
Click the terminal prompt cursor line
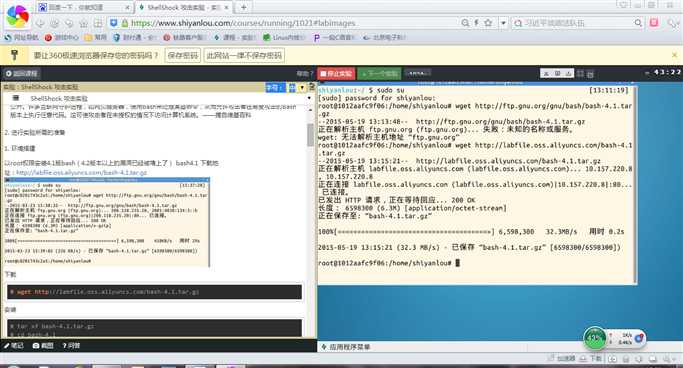tap(389, 263)
